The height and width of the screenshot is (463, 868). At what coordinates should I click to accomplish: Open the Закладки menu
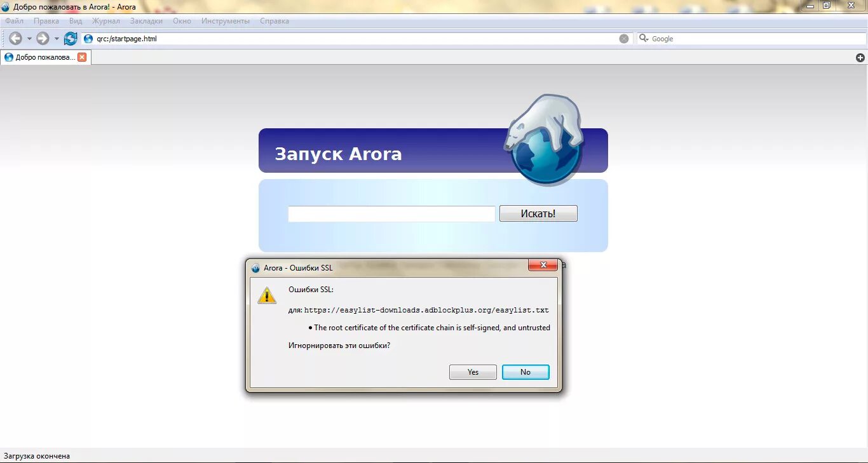146,21
